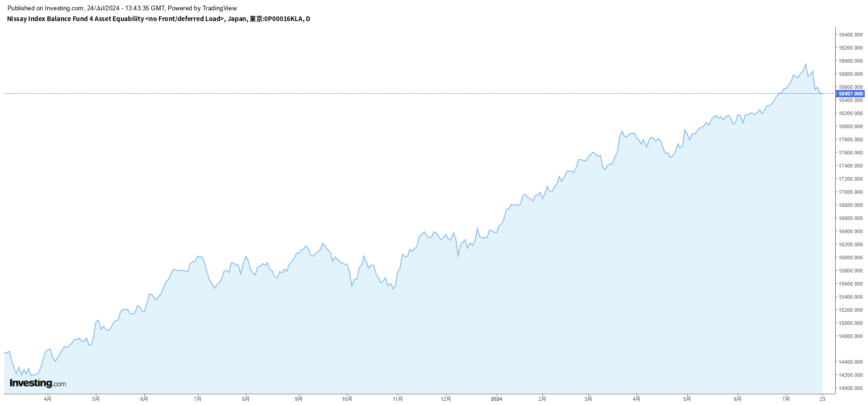Screen dimensions: 868x405
Task: Click the 17600.000 price axis label
Action: pos(851,153)
